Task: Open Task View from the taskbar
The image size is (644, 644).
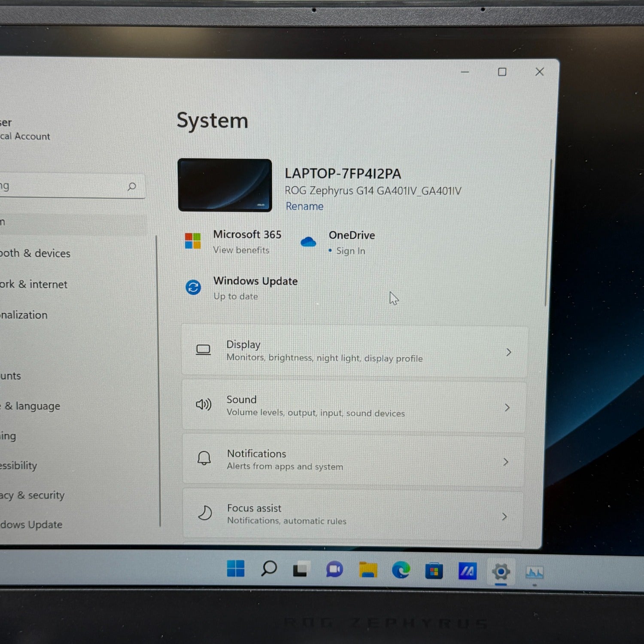Action: coord(301,569)
